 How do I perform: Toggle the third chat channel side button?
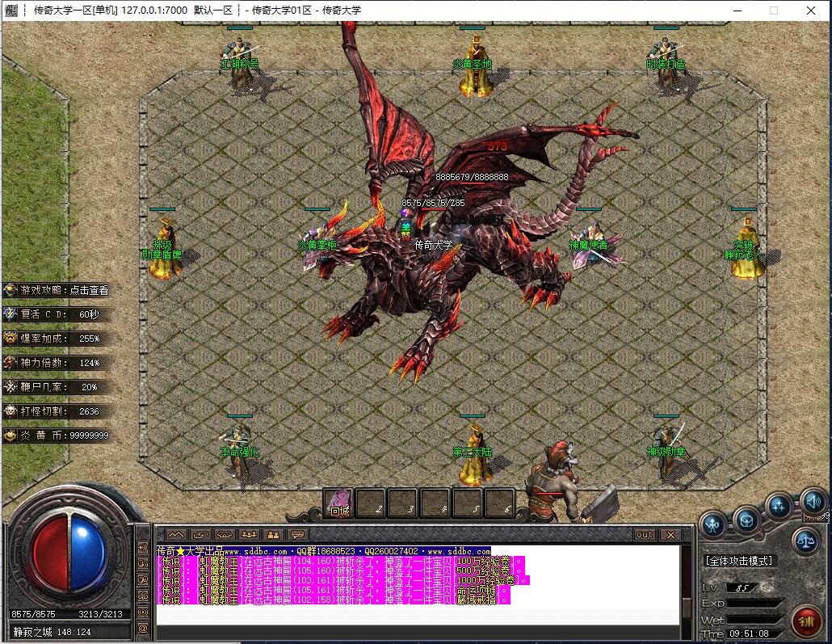(x=143, y=579)
